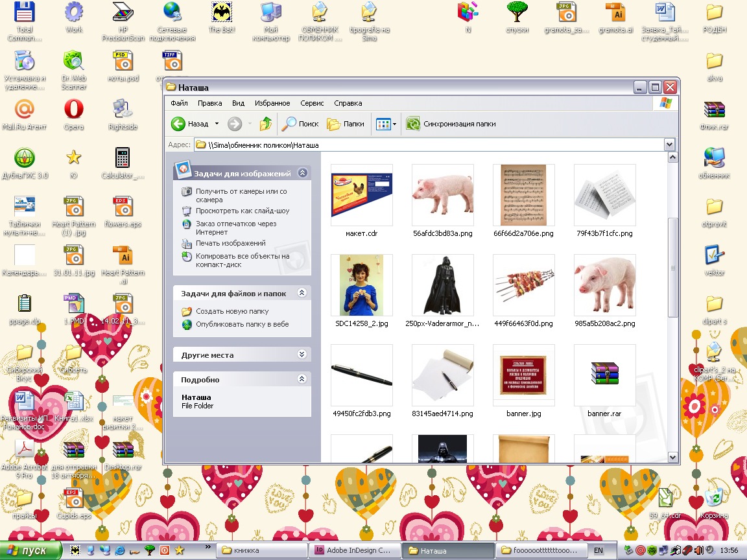Click Folder Synchronization (Синхронизация папки) icon
This screenshot has width=747, height=560.
pos(412,124)
